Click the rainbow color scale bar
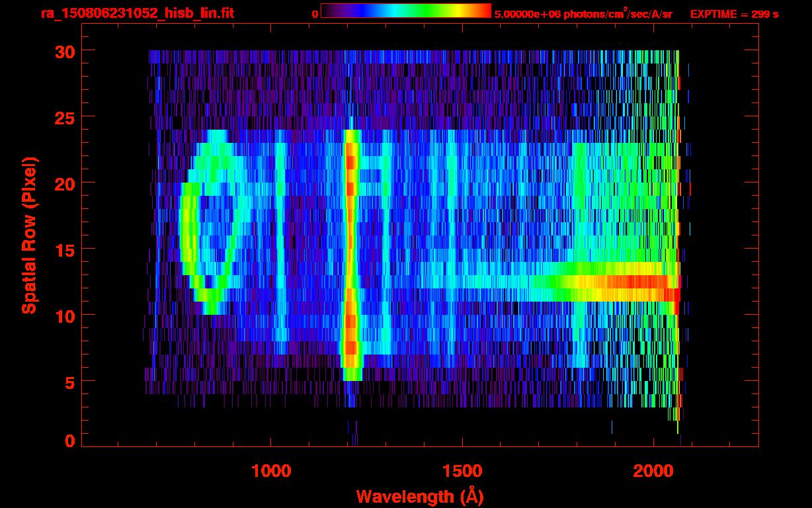 tap(405, 11)
